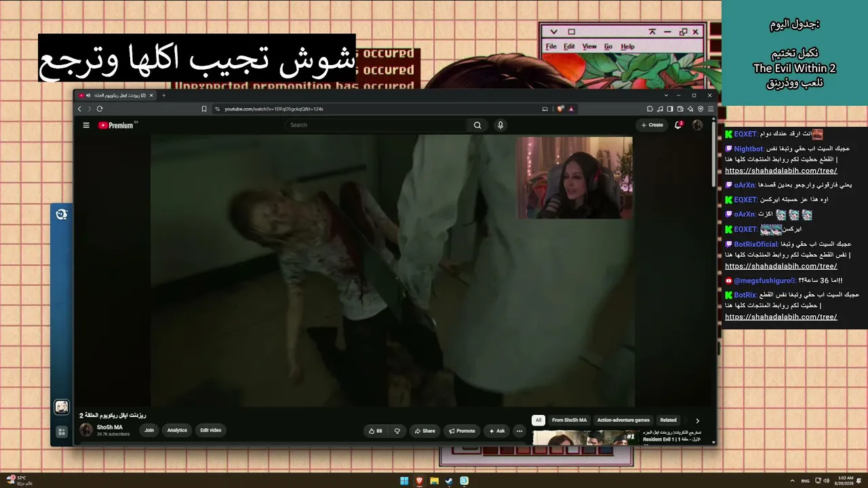Open the network icon in system tray
Screen dimensions: 868x488
[x=816, y=481]
